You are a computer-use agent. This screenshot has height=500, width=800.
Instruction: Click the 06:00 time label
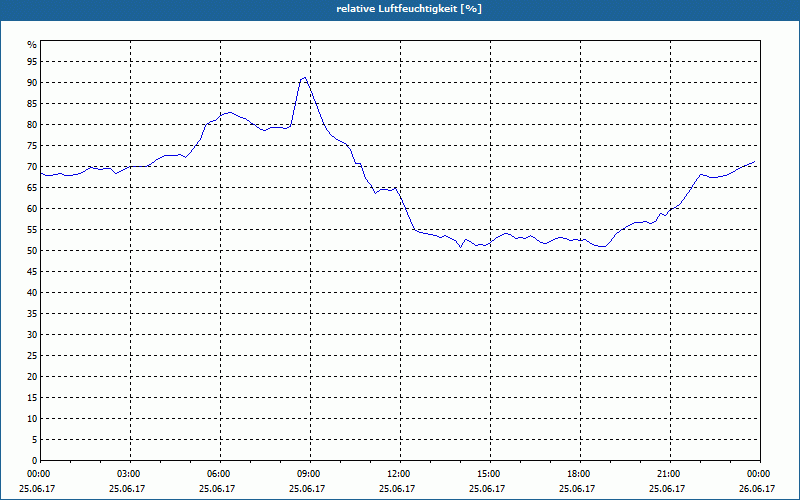pos(218,474)
